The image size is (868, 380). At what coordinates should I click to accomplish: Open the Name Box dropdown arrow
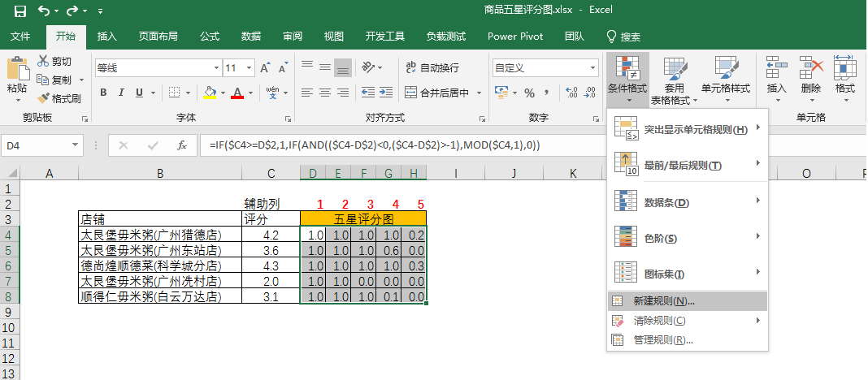pos(76,145)
